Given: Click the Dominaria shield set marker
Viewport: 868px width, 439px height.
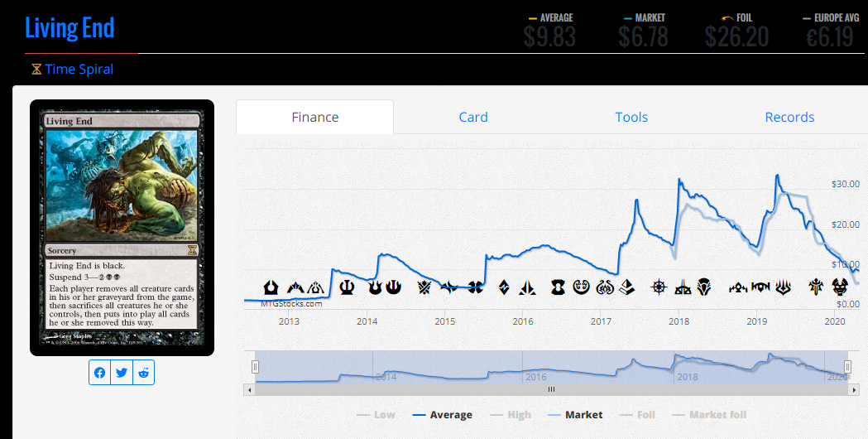Looking at the screenshot, I should tap(703, 287).
